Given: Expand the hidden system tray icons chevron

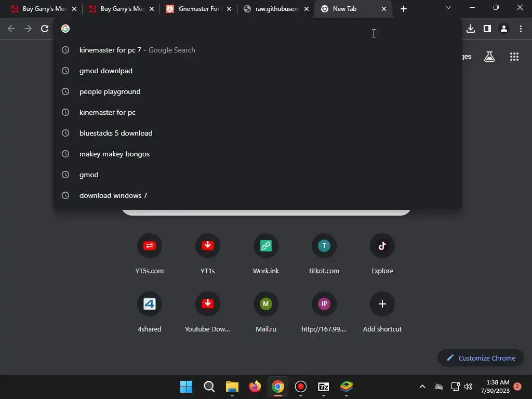Looking at the screenshot, I should (x=422, y=387).
